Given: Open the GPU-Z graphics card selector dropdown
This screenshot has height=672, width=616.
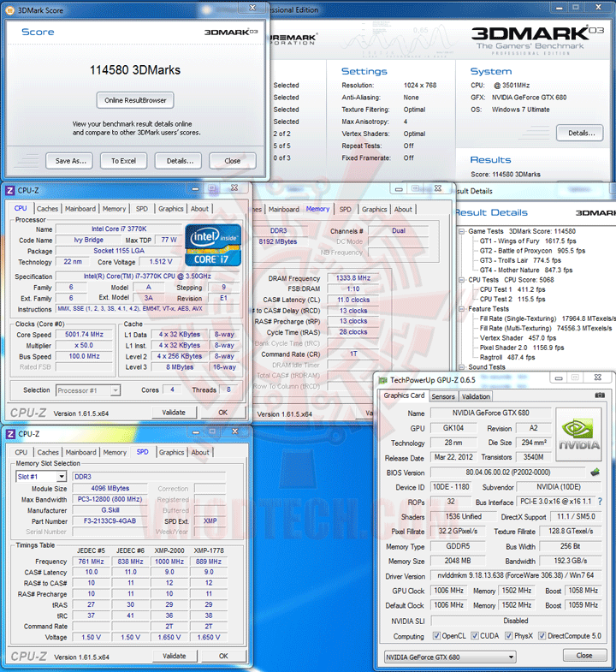Looking at the screenshot, I should point(511,657).
